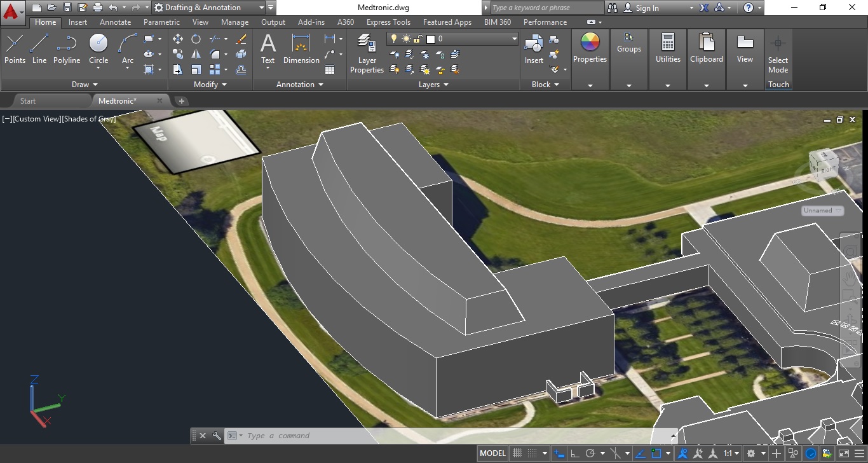
Task: Click the Insert block icon
Action: pyautogui.click(x=534, y=49)
